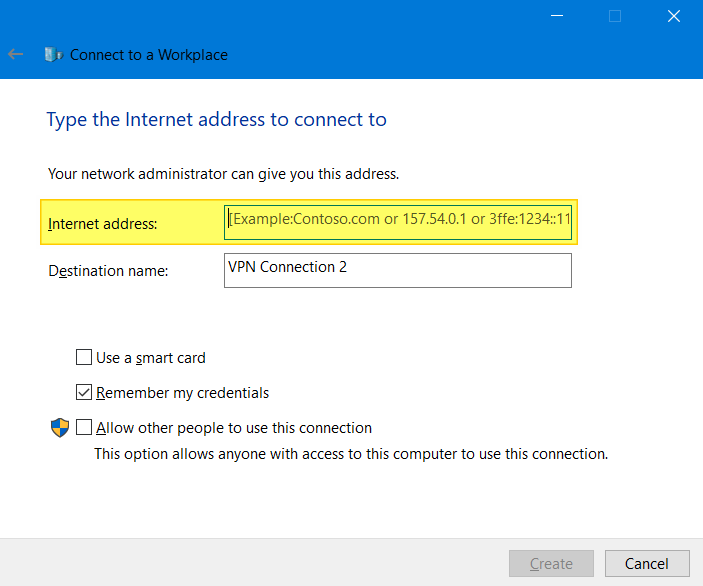The width and height of the screenshot is (703, 586).
Task: Click the "This option allows anyone" description text
Action: click(350, 454)
